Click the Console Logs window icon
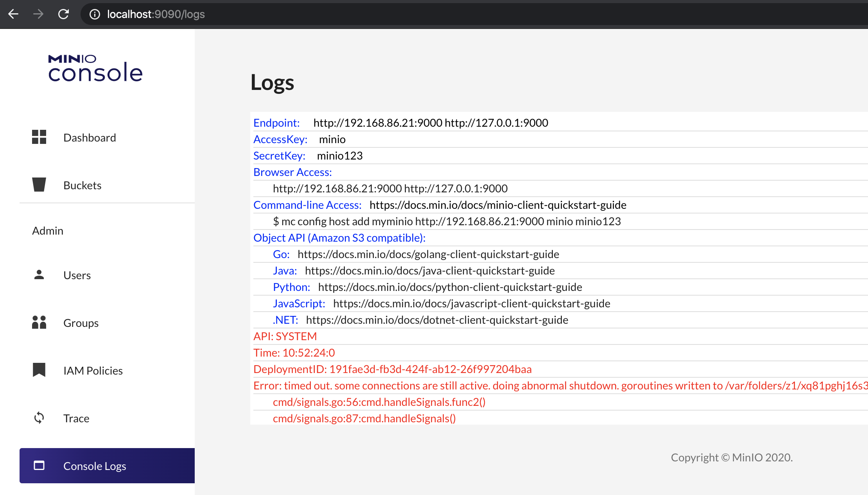This screenshot has width=868, height=495. pos(39,466)
